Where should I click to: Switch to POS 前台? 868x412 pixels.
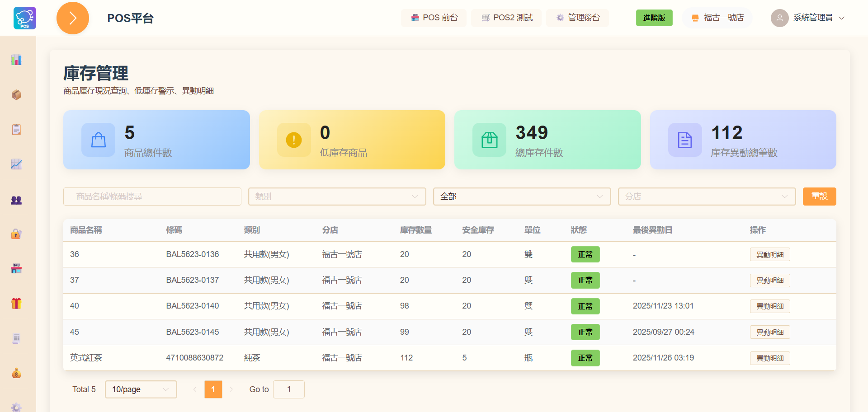(434, 18)
